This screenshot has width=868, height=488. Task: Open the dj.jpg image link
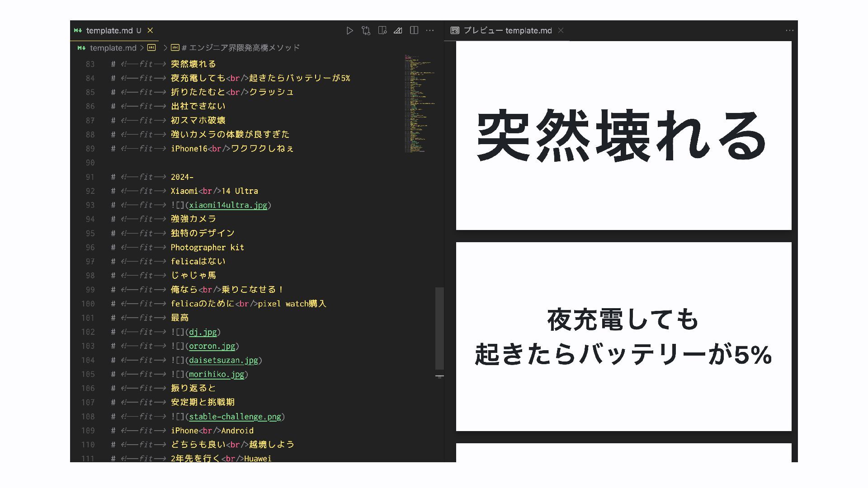tap(203, 332)
